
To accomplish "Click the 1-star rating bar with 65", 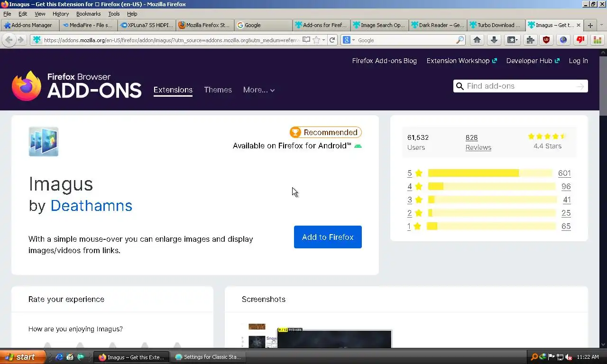I will [x=491, y=226].
